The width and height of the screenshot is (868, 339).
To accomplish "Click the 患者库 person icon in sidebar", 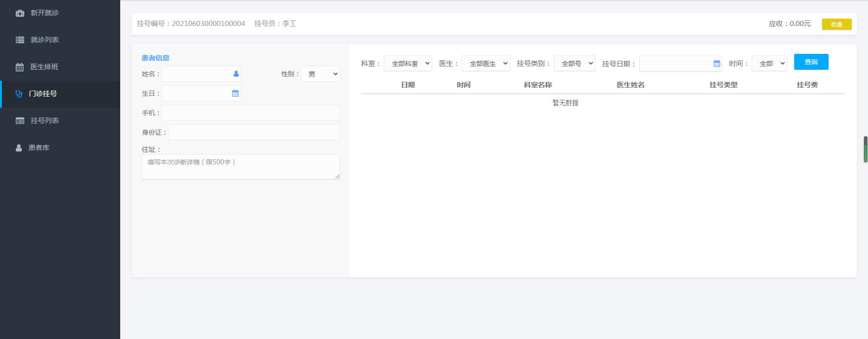I will coord(19,148).
